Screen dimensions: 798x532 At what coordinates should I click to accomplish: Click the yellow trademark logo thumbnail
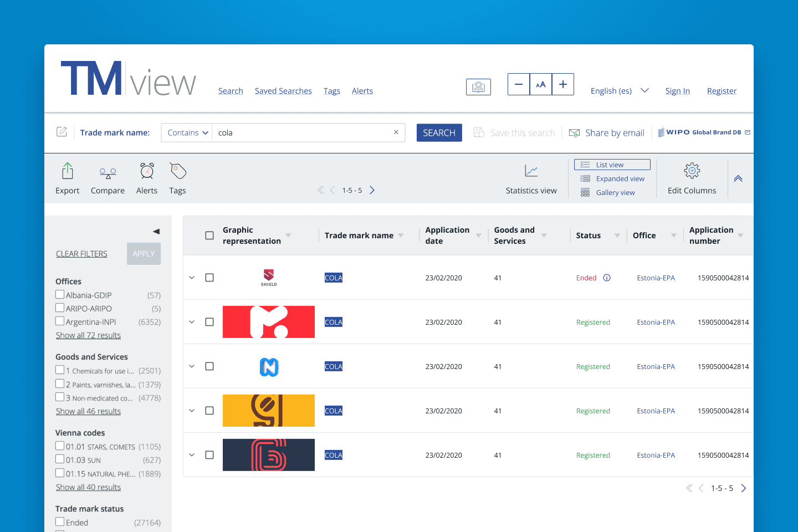click(269, 411)
